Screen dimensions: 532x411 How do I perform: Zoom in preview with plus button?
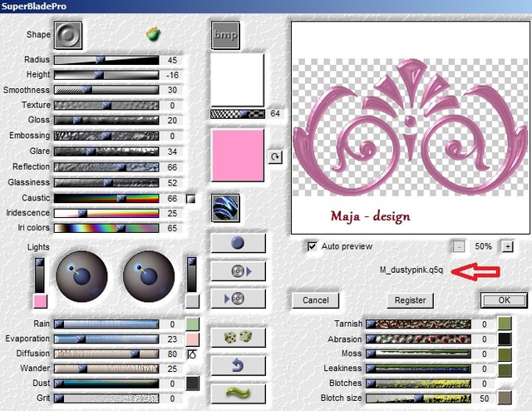(x=508, y=246)
